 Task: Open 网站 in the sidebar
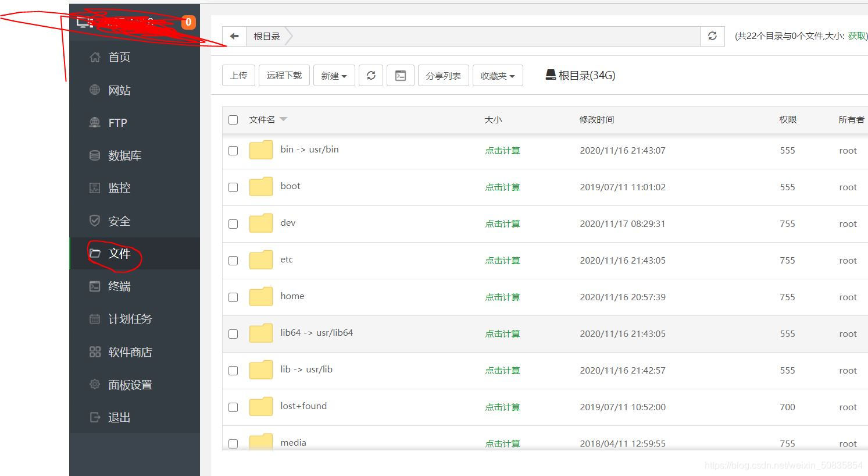(134, 90)
